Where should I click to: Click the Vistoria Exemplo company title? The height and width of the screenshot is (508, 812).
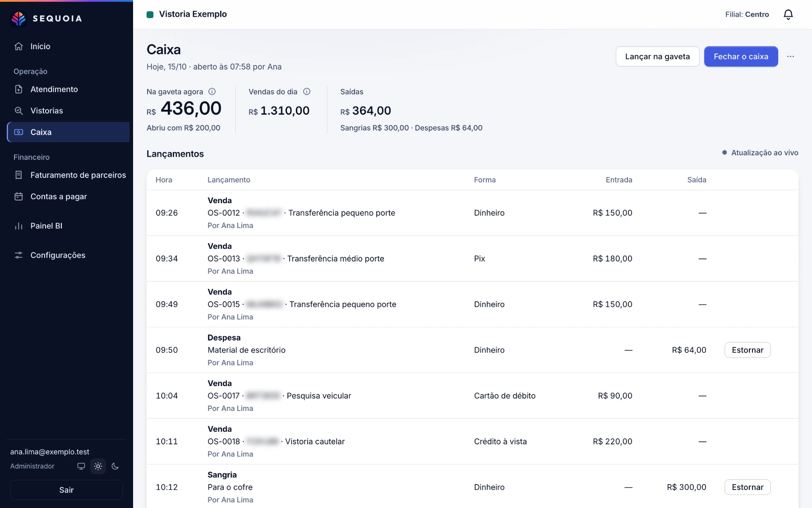193,14
